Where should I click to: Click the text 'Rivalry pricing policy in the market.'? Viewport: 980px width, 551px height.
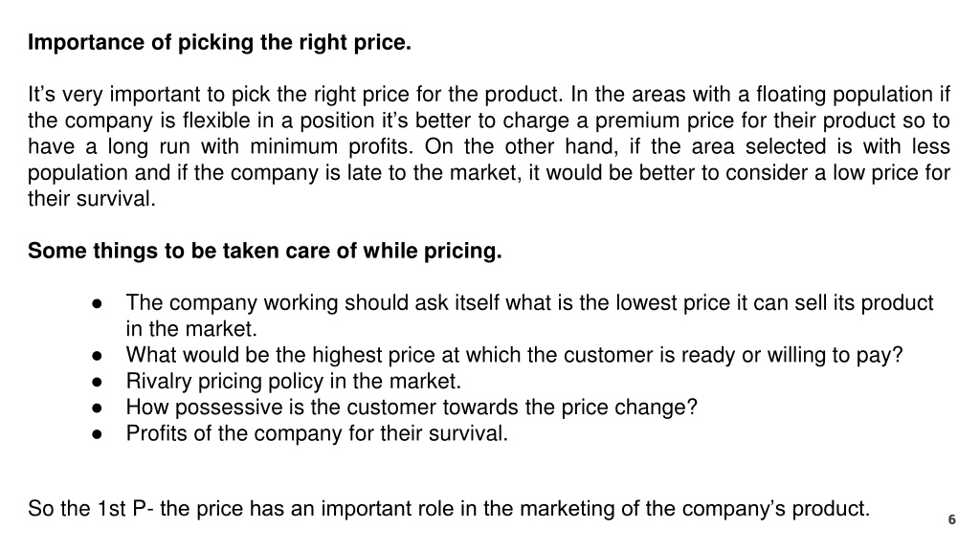pos(293,381)
